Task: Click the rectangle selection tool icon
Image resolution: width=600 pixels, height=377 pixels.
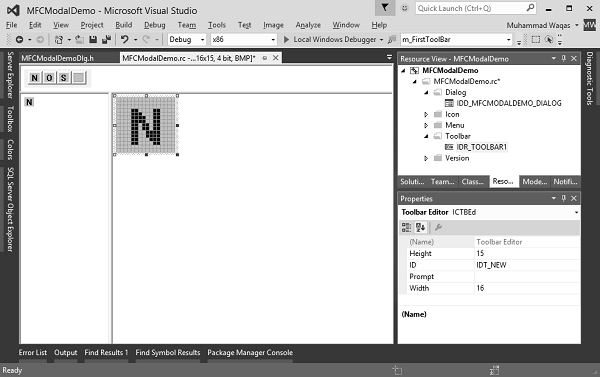Action: pos(536,39)
